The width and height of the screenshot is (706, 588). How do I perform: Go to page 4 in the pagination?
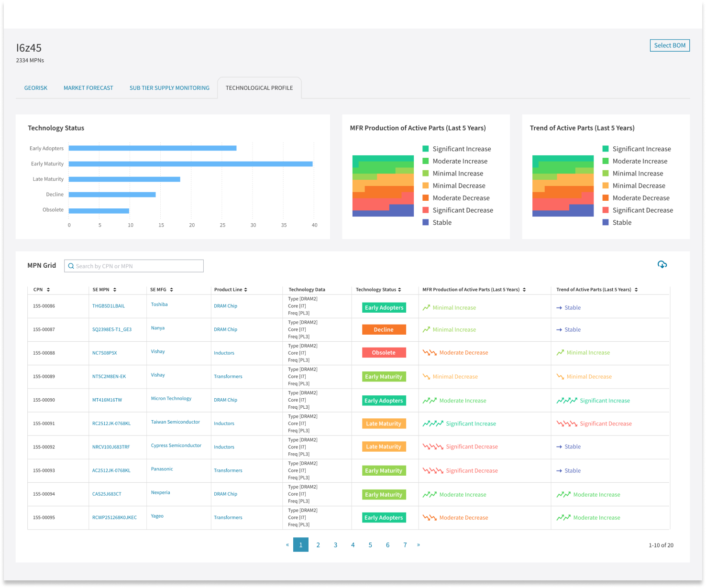[x=353, y=544]
